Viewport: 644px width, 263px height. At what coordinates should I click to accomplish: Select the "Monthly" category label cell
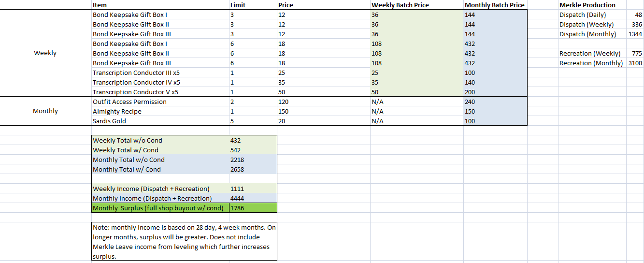click(45, 111)
